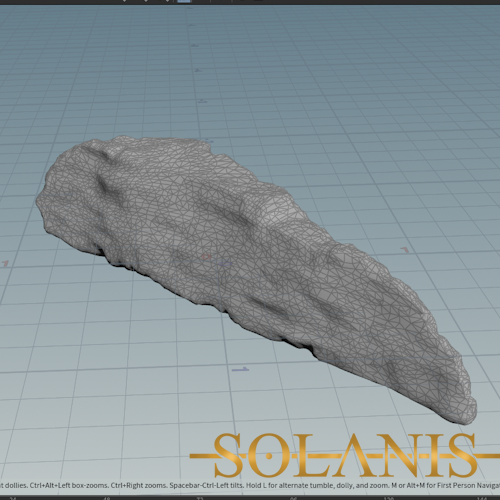The image size is (500, 500).
Task: Click frame 144 on the timeline
Action: [x=482, y=498]
